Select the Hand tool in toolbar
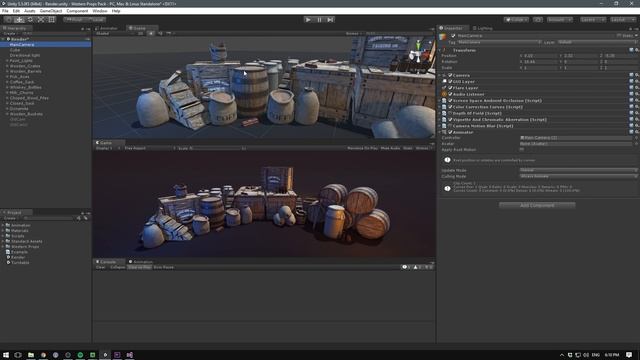Viewport: 640px width, 360px height. [x=8, y=19]
